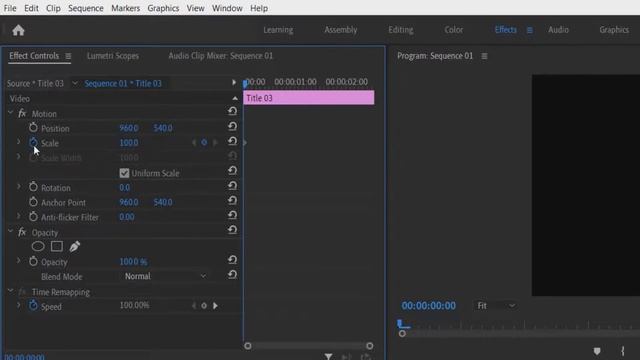Reset Rotation parameter
This screenshot has height=360, width=640.
(232, 186)
